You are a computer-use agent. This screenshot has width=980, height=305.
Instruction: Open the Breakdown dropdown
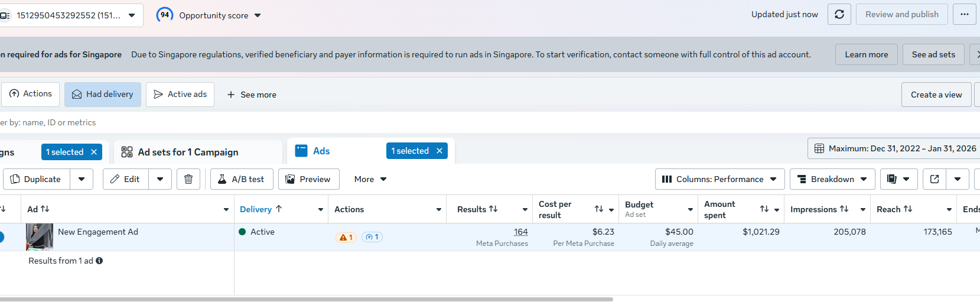[832, 179]
